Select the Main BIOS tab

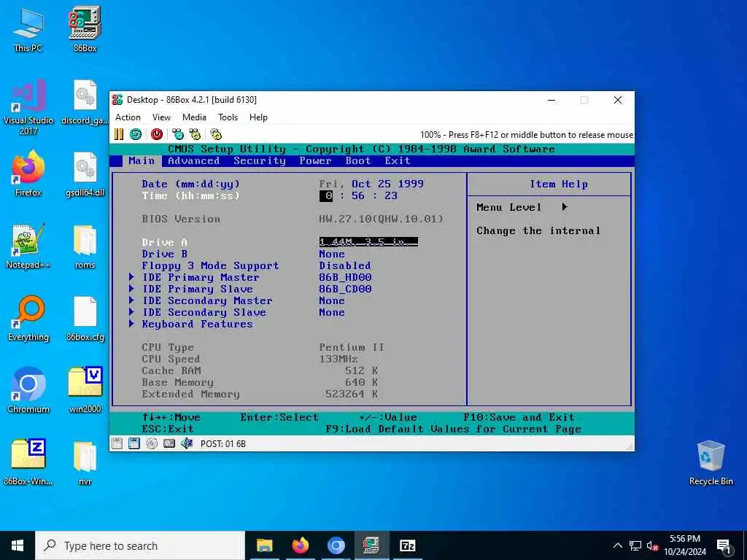(142, 161)
